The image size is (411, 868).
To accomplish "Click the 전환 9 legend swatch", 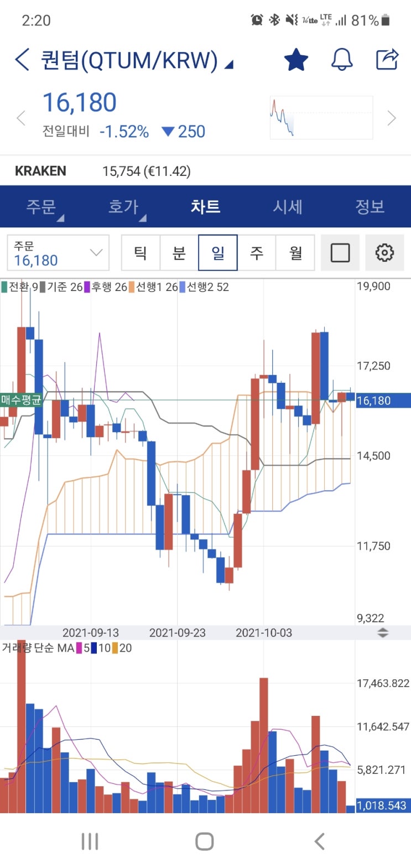I will click(4, 287).
